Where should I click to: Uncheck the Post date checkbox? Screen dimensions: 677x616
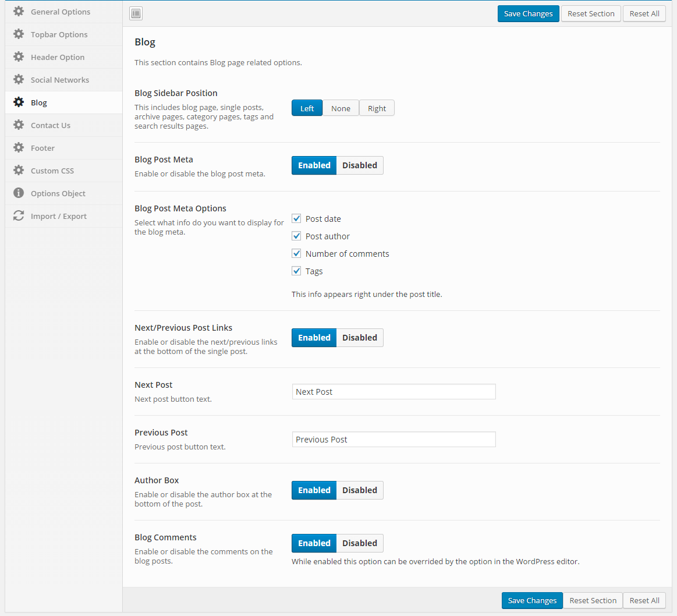pyautogui.click(x=296, y=219)
